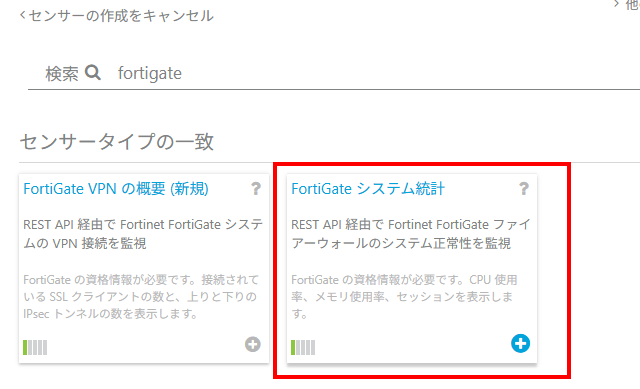Viewport: 640px width, 389px height.
Task: Cancel sensor creation via センサーの作成をキャンセル link
Action: (121, 16)
